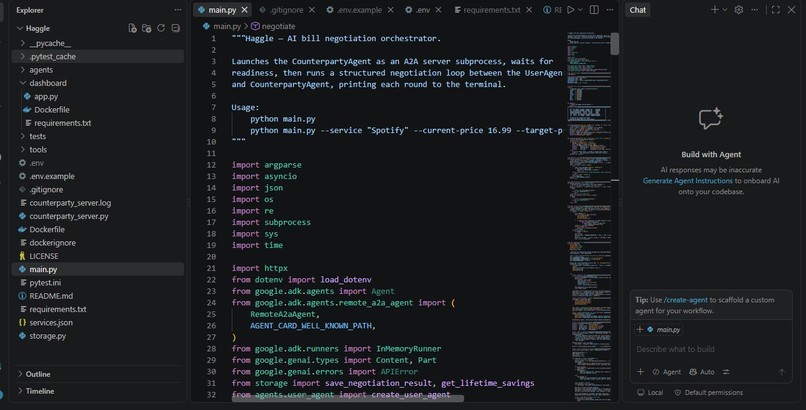Viewport: 806px width, 410px height.
Task: Open the partially visible README tab
Action: pos(553,10)
